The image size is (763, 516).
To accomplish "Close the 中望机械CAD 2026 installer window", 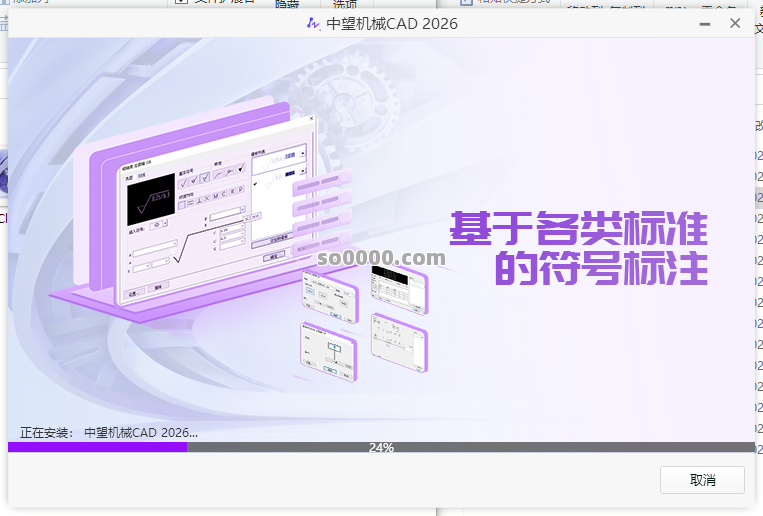I will coord(735,23).
